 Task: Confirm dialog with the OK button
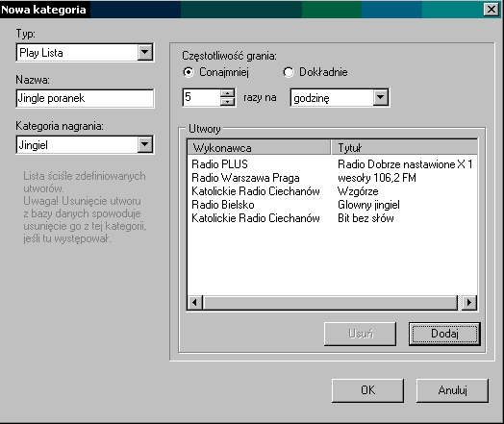point(367,390)
